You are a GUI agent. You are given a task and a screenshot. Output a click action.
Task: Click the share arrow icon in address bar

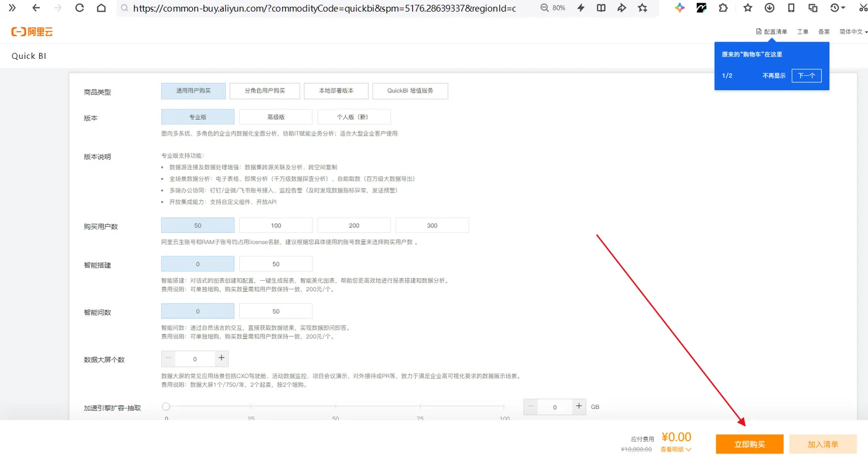pyautogui.click(x=622, y=8)
